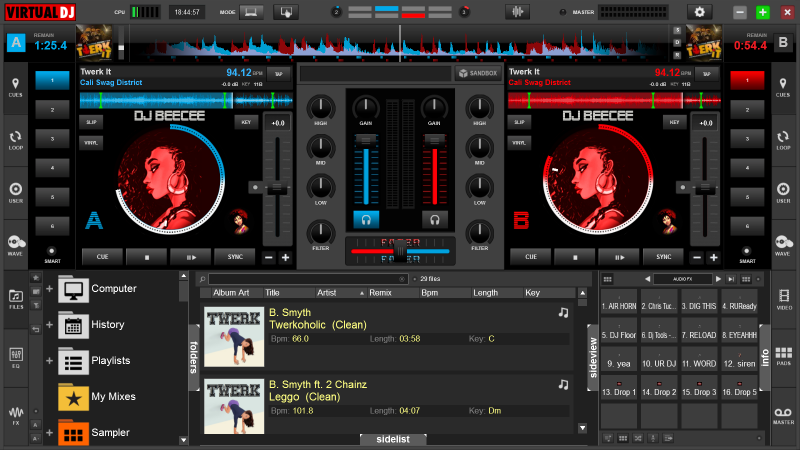800x450 pixels.
Task: Open the FX panel icon
Action: coord(16,415)
